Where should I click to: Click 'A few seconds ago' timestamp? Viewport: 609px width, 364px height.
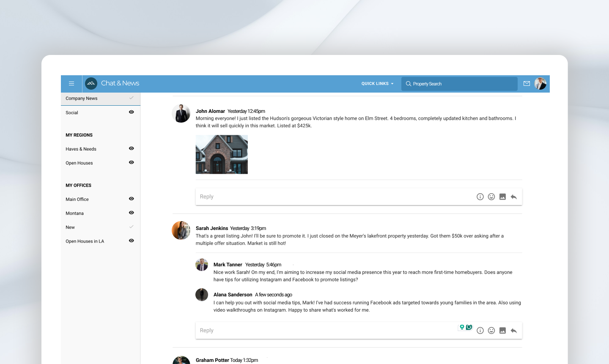pyautogui.click(x=274, y=295)
